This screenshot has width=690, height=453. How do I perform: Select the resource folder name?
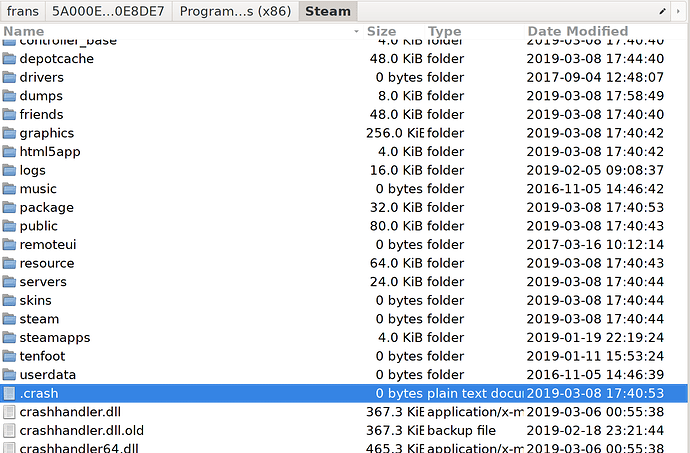(47, 263)
